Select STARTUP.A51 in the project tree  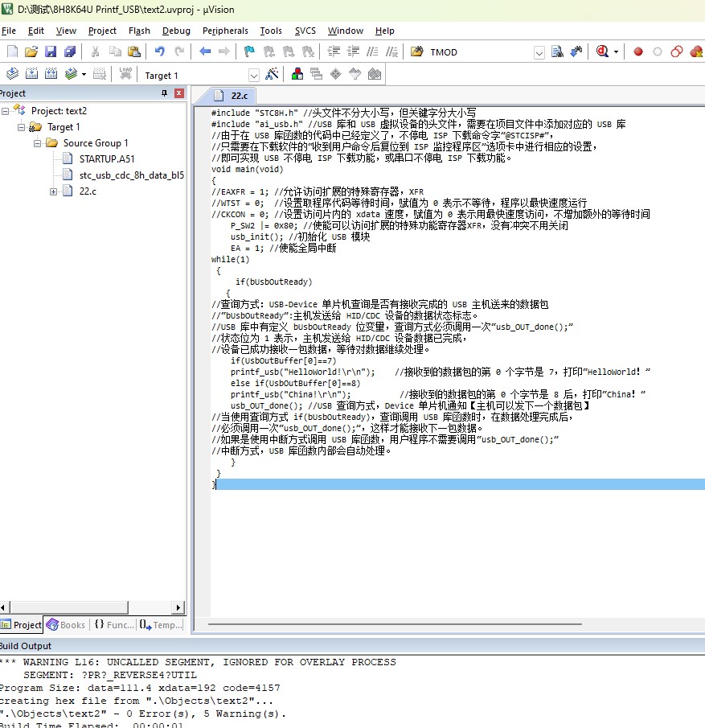coord(107,159)
